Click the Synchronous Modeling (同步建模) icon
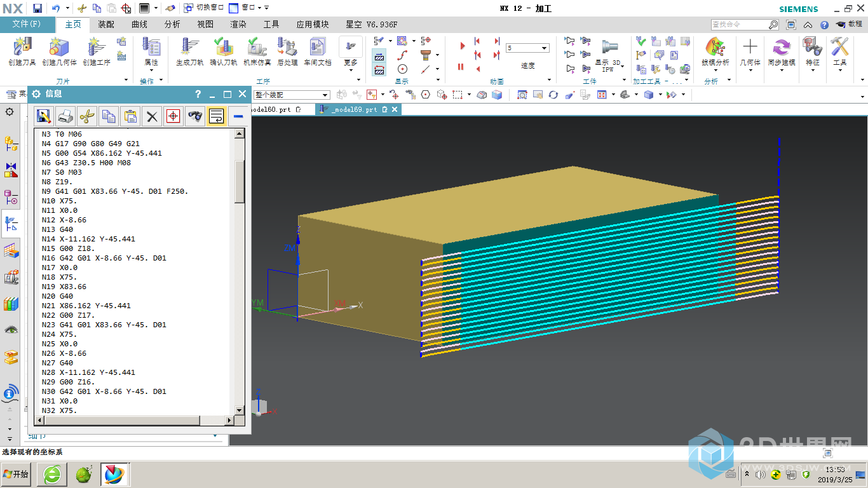 click(x=781, y=47)
